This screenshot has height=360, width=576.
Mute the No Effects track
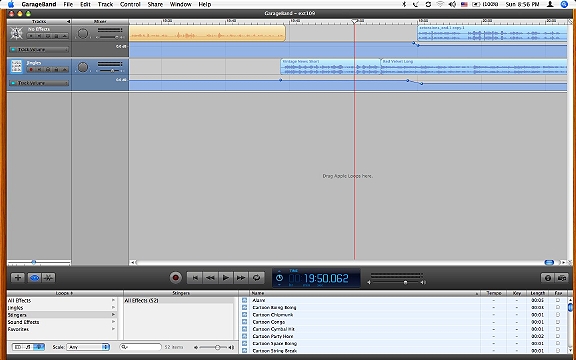click(39, 36)
